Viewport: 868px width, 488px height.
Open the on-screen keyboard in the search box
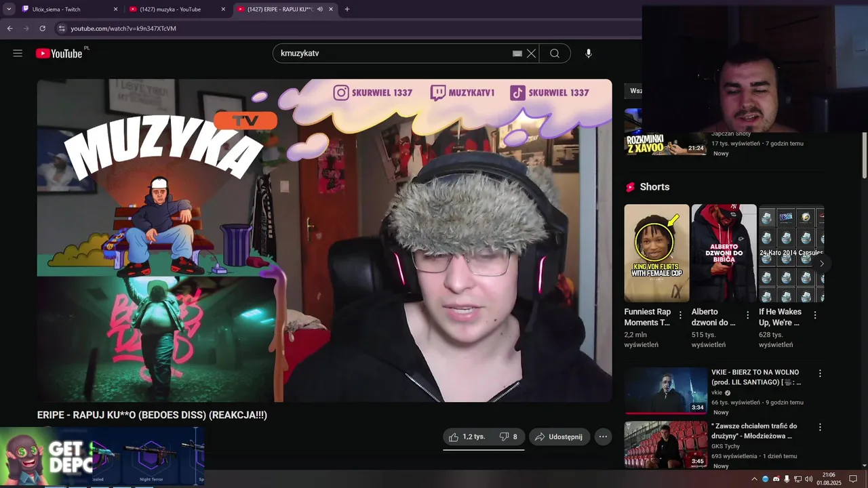(517, 54)
